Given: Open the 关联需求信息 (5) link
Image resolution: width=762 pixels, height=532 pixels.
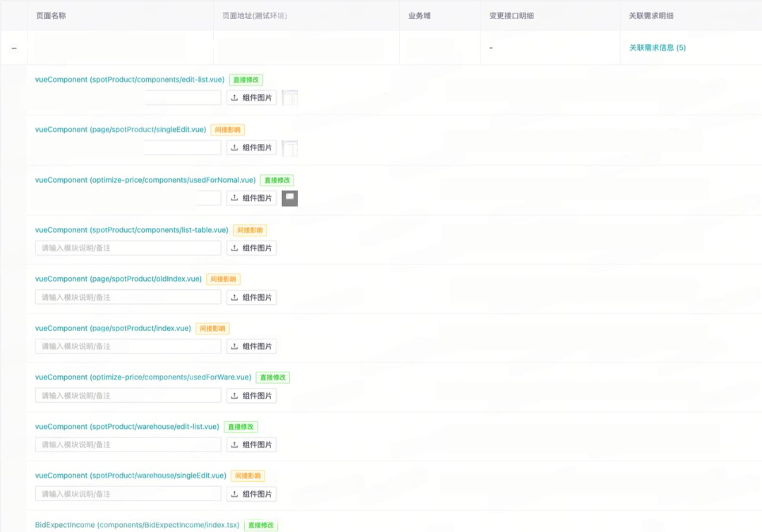Looking at the screenshot, I should click(658, 47).
